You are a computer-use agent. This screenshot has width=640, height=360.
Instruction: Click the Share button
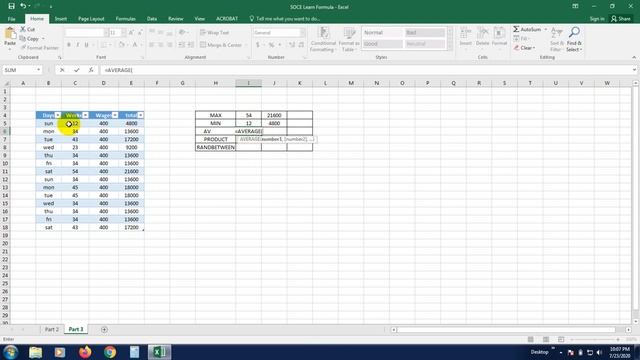click(x=621, y=19)
